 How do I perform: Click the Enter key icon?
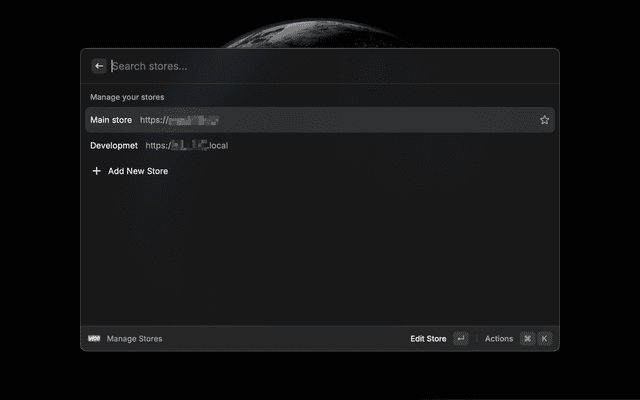(x=460, y=339)
